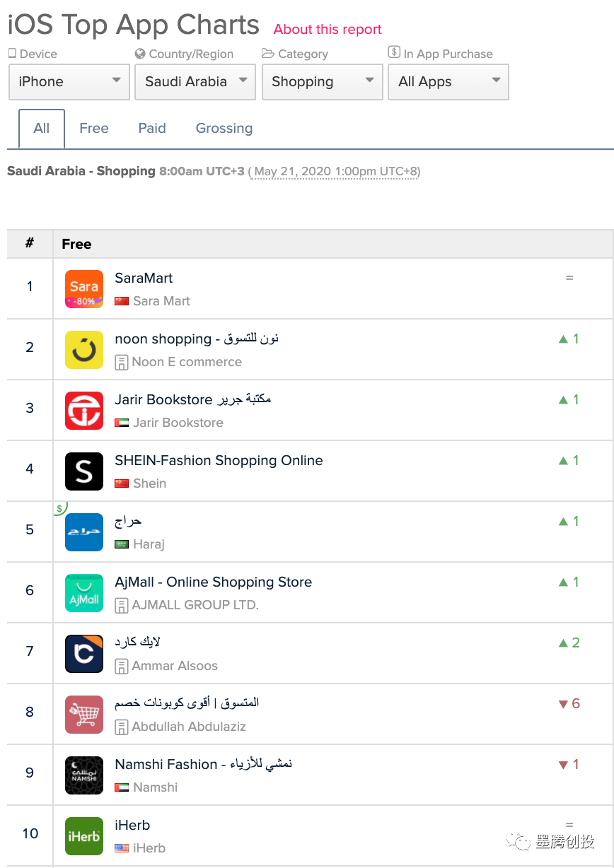Open the AjMall app icon
The image size is (614, 868).
click(x=83, y=593)
